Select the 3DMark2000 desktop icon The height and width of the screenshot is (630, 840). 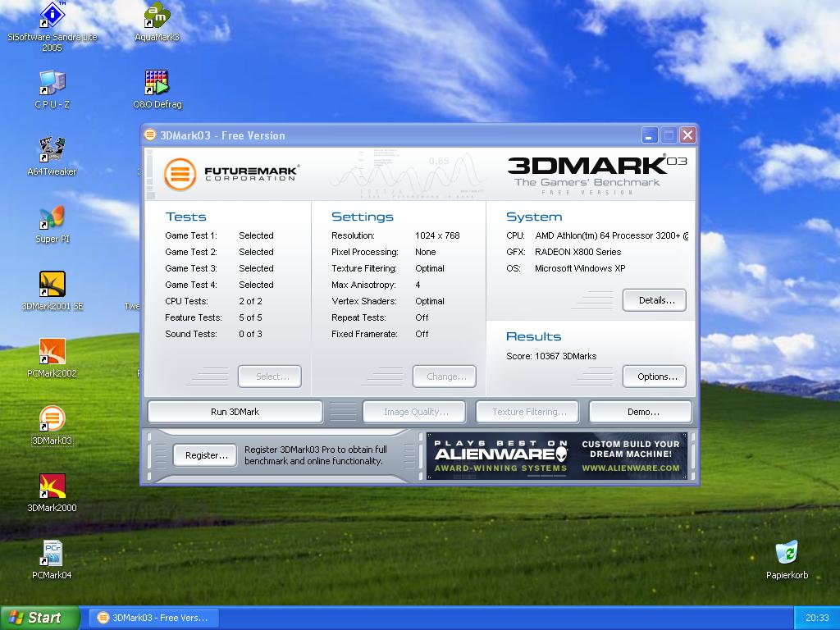(52, 486)
